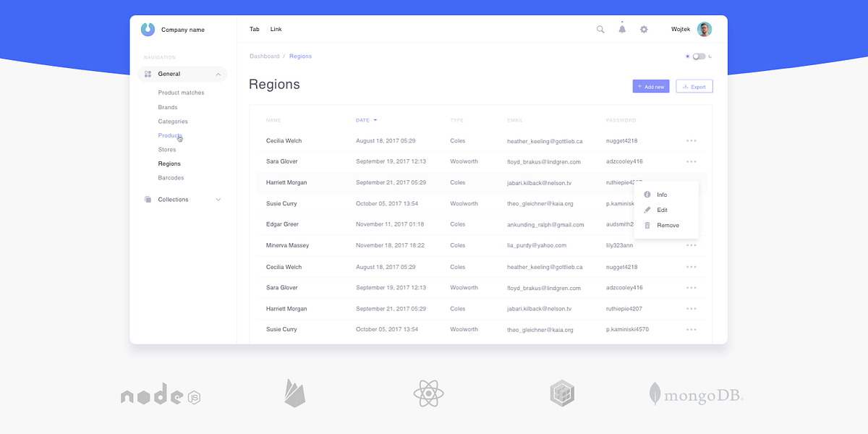Toggle the dark mode switch
The height and width of the screenshot is (434, 868).
coord(699,56)
